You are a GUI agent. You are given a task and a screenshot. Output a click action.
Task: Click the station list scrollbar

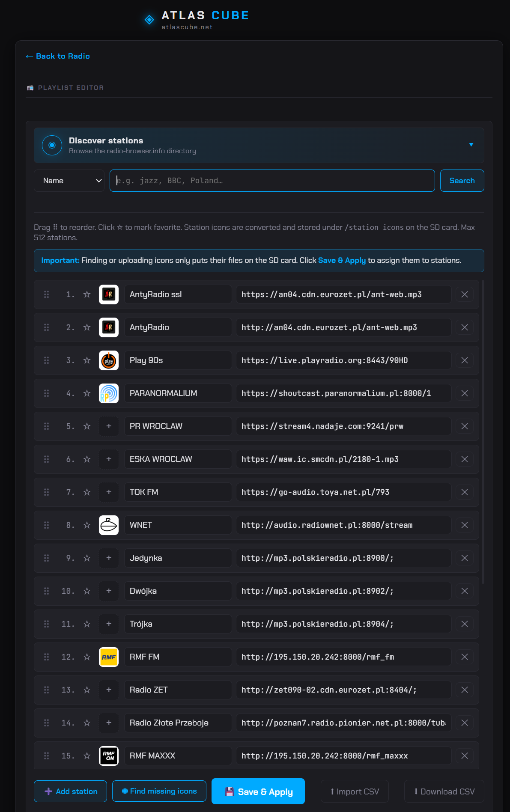tap(483, 431)
